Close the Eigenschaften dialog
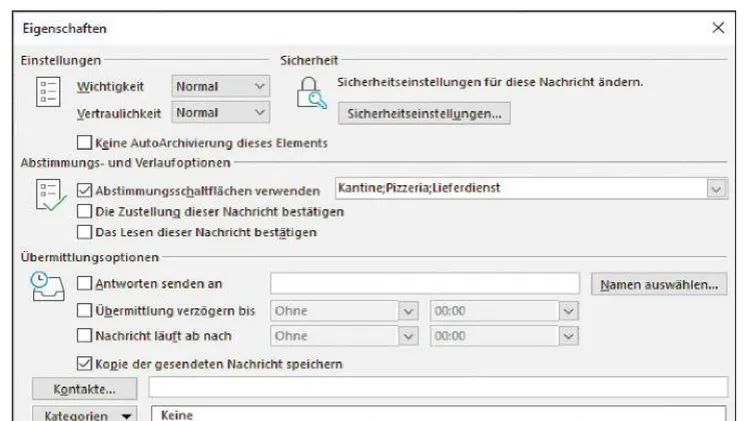750x421 pixels. coord(718,28)
